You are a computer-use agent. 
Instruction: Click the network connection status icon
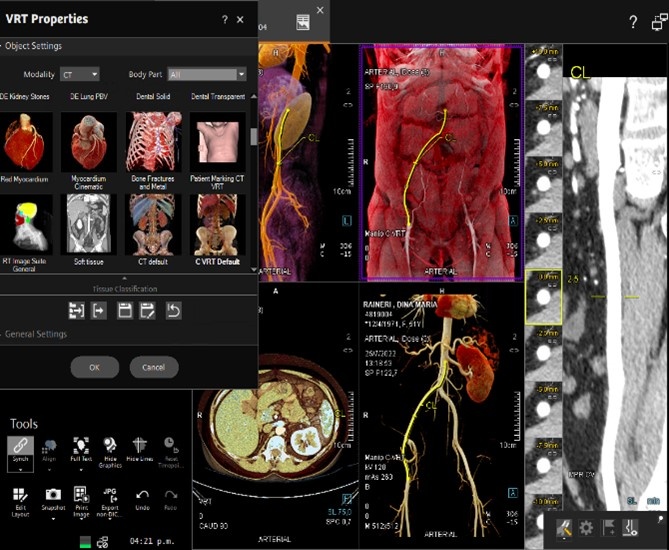click(102, 542)
